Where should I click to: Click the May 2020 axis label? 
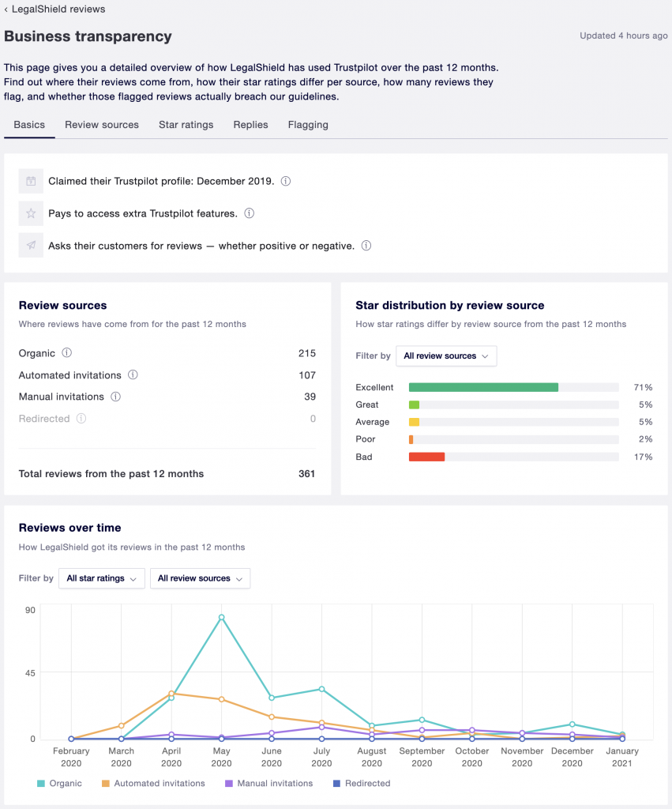point(222,757)
